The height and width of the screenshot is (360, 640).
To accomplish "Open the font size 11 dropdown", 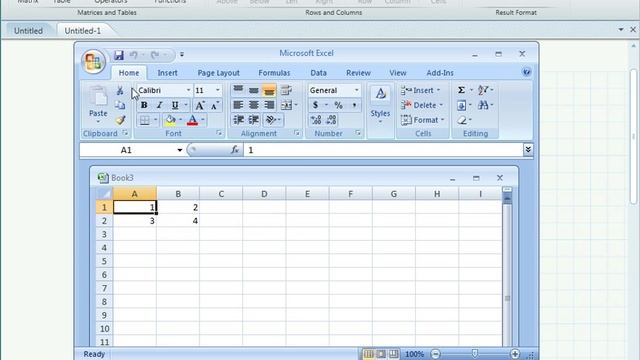I will (218, 90).
